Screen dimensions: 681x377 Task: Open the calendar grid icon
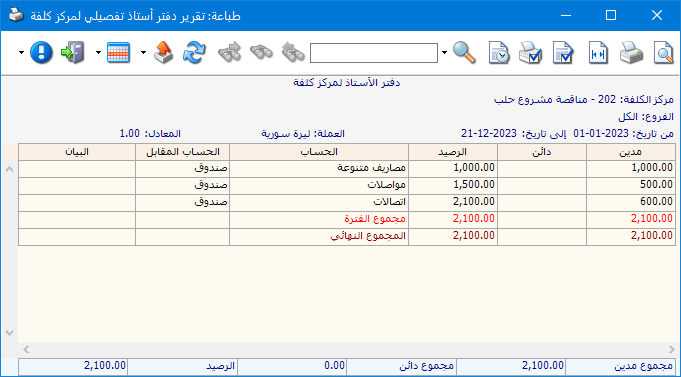(x=119, y=53)
